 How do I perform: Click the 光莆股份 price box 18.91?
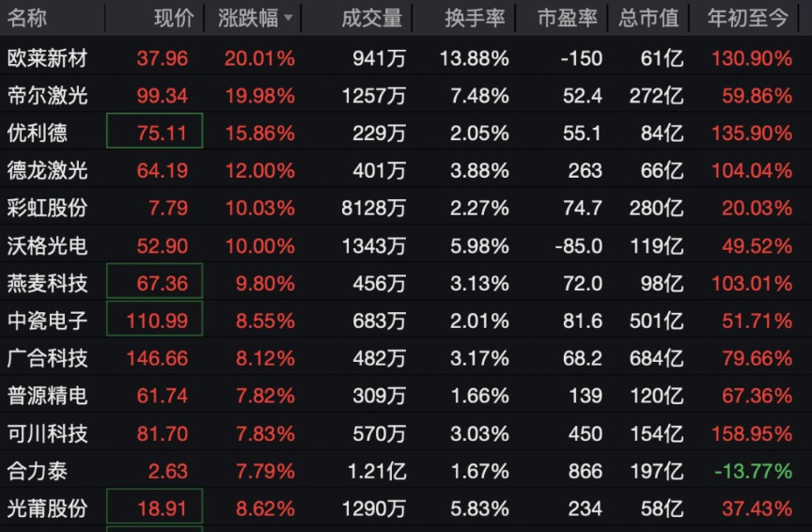coord(155,509)
